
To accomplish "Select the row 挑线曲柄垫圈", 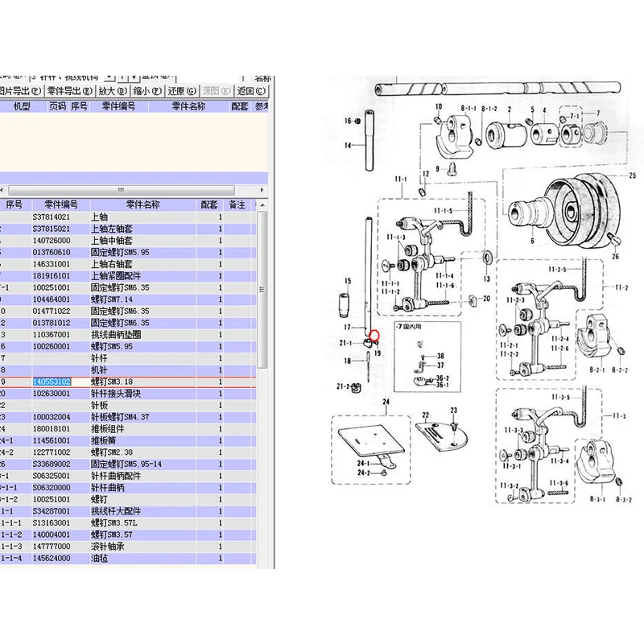I will (x=128, y=335).
